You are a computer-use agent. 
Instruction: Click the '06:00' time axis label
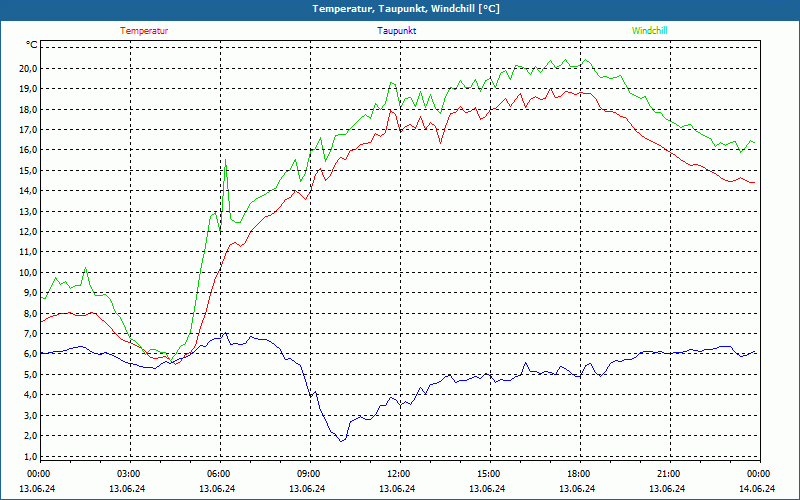pos(217,474)
